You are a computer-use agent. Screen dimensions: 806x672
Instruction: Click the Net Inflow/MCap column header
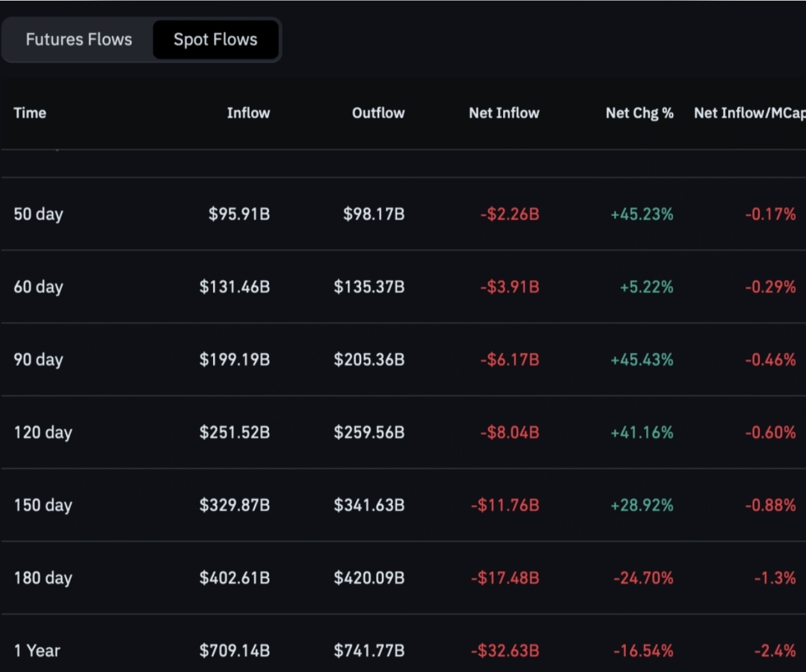pos(749,113)
